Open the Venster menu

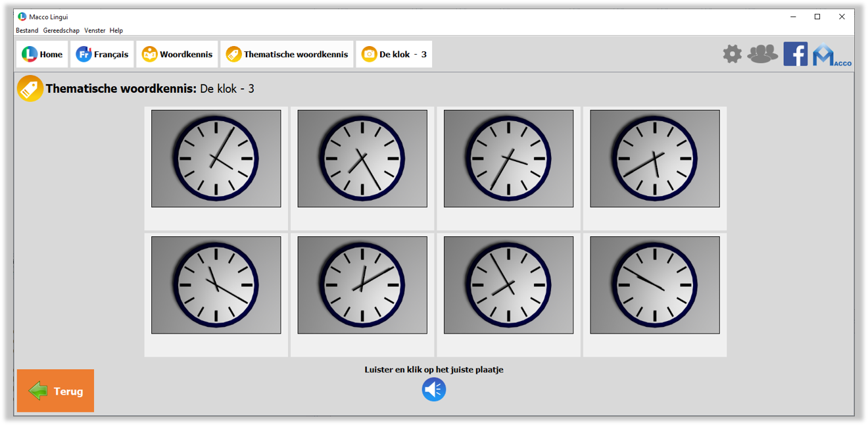click(95, 30)
